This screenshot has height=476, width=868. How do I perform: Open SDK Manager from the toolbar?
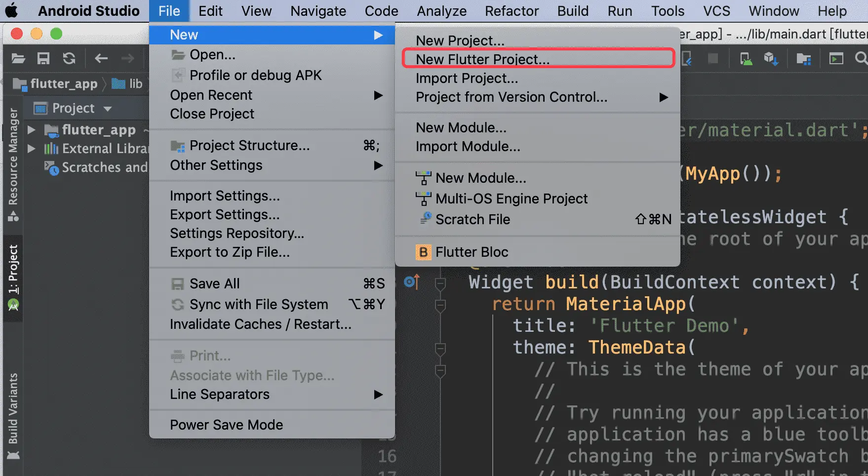(771, 59)
